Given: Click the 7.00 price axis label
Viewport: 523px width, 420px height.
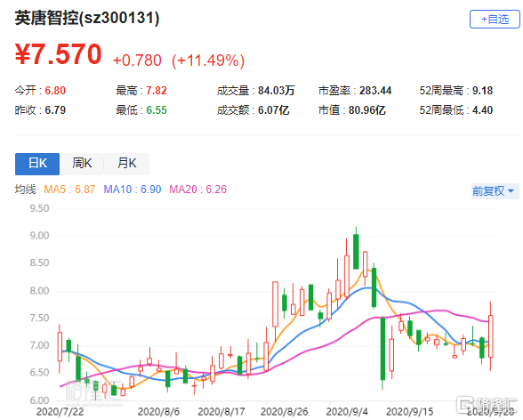Looking at the screenshot, I should point(39,345).
